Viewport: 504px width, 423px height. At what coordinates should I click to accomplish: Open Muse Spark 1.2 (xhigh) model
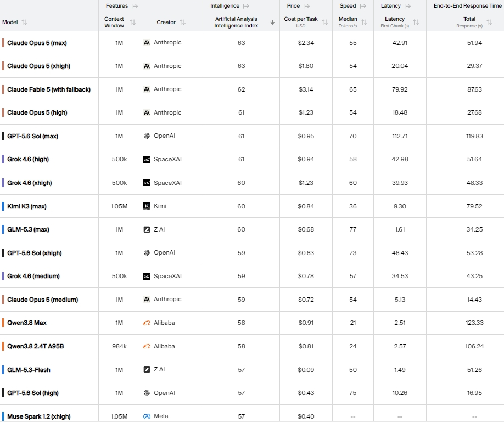(x=39, y=416)
